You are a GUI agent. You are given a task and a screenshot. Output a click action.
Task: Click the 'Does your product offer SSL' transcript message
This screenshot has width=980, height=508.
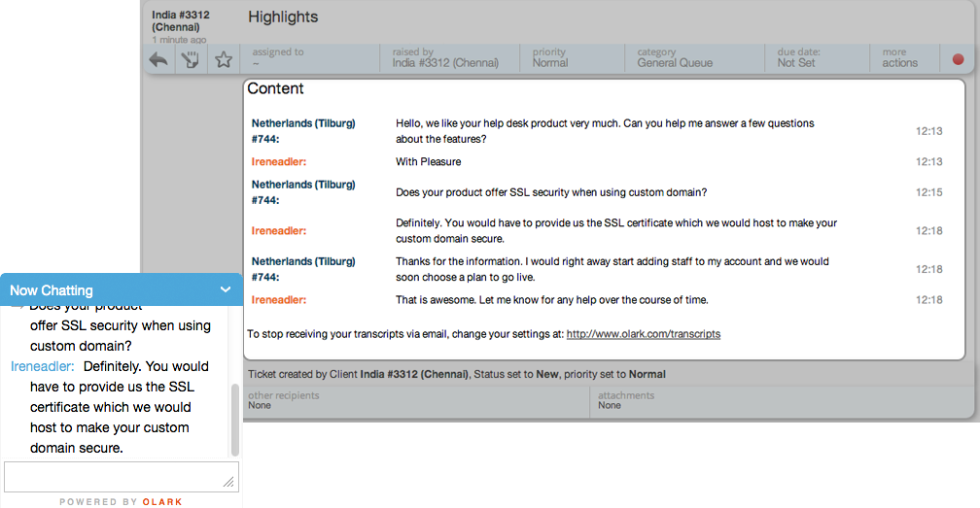pyautogui.click(x=551, y=192)
